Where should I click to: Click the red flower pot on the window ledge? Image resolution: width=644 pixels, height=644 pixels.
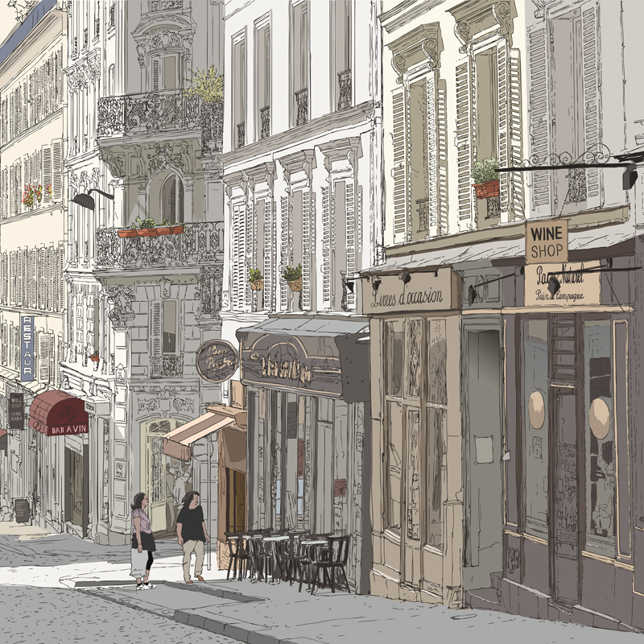pyautogui.click(x=486, y=188)
